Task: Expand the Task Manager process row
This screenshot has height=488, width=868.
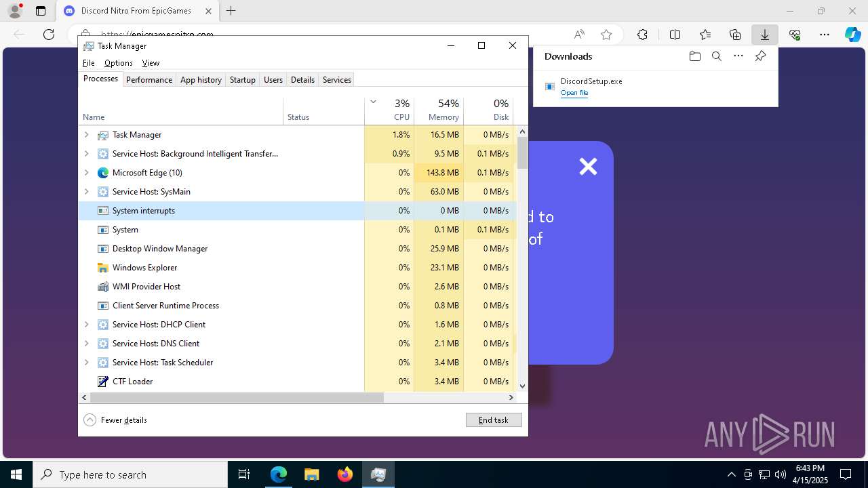Action: 86,135
